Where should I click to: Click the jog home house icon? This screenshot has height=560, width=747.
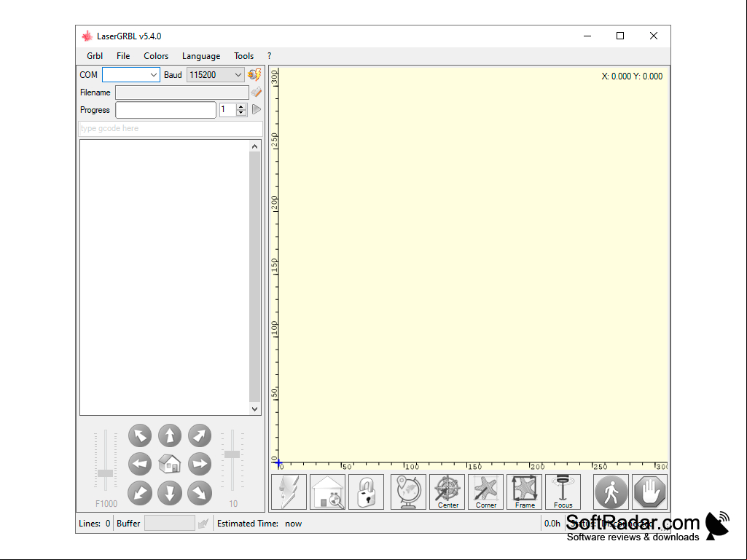click(170, 464)
